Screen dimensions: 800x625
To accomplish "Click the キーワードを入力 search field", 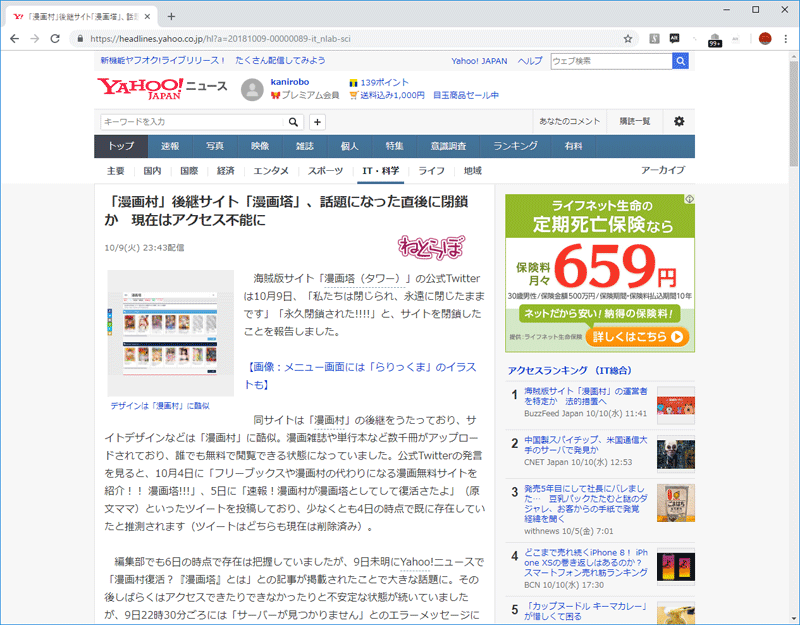I will pyautogui.click(x=192, y=122).
